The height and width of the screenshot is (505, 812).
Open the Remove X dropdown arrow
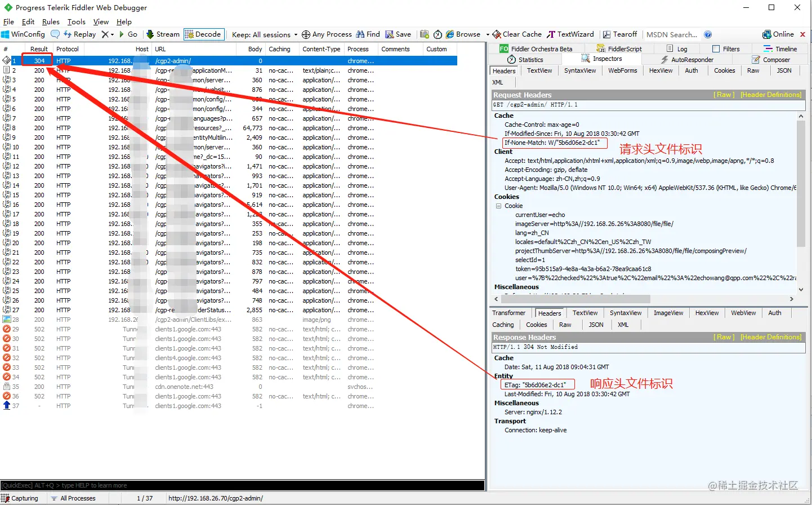tap(113, 35)
